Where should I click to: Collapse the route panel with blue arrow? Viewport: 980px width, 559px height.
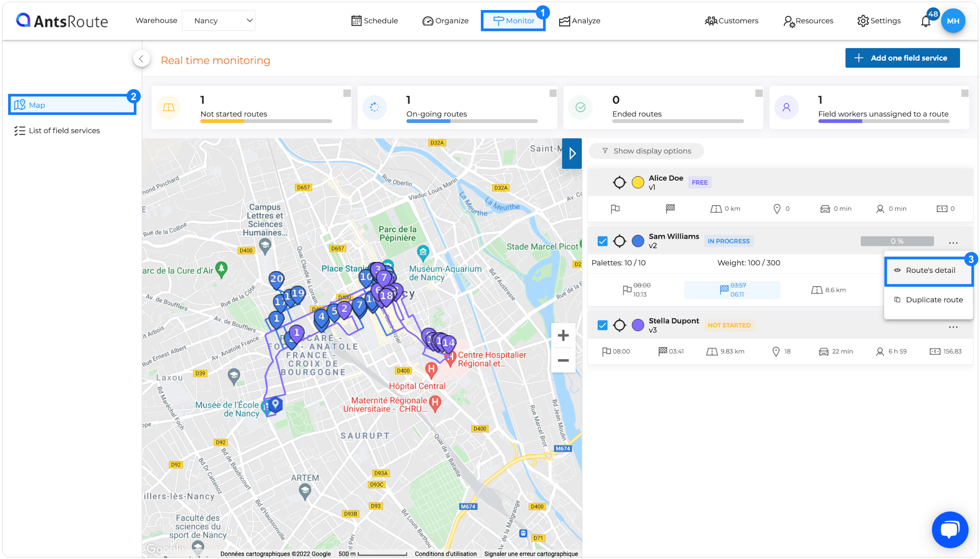pyautogui.click(x=572, y=153)
